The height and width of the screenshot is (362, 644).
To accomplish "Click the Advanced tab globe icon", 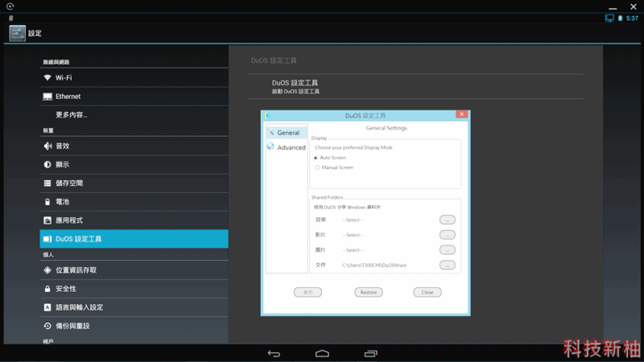I will (270, 146).
